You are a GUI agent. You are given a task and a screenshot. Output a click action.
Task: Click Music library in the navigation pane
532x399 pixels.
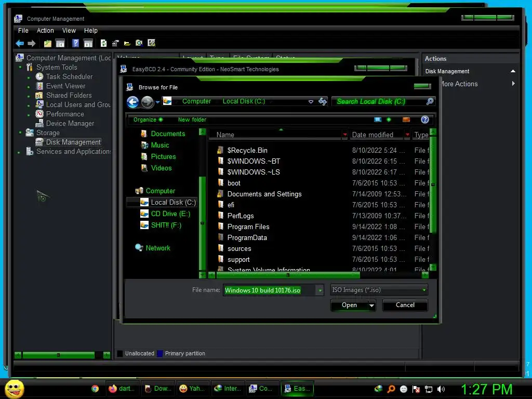coord(160,145)
